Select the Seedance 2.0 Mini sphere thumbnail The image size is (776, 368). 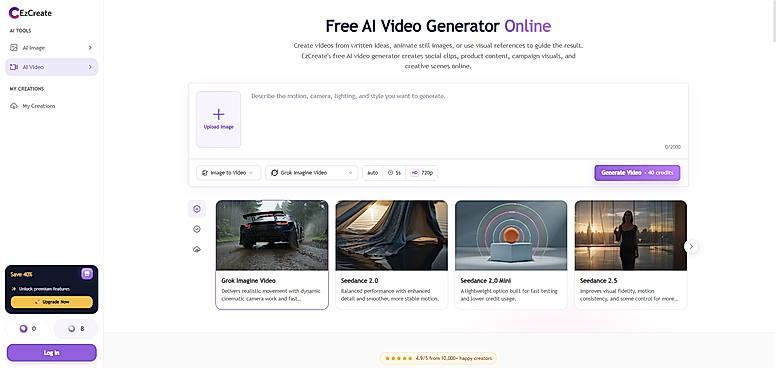tap(511, 235)
